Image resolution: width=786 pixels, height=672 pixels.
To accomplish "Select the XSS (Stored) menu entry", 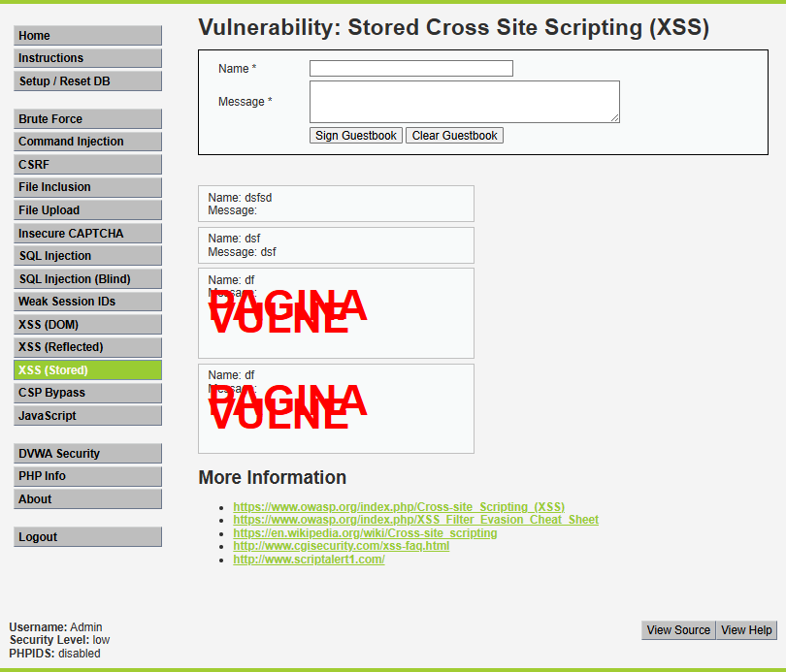I will pyautogui.click(x=87, y=370).
